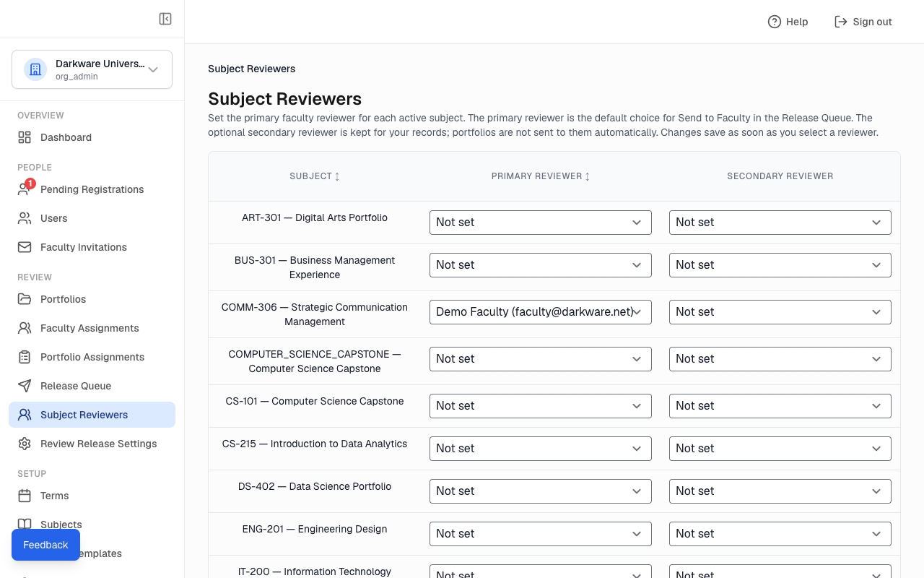The image size is (924, 578).
Task: Open primary reviewer dropdown for DS-402
Action: click(541, 491)
